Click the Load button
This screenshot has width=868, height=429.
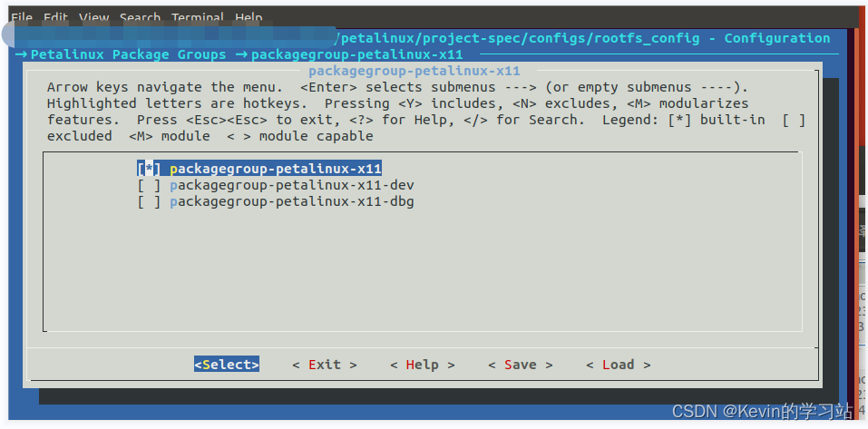tap(619, 365)
